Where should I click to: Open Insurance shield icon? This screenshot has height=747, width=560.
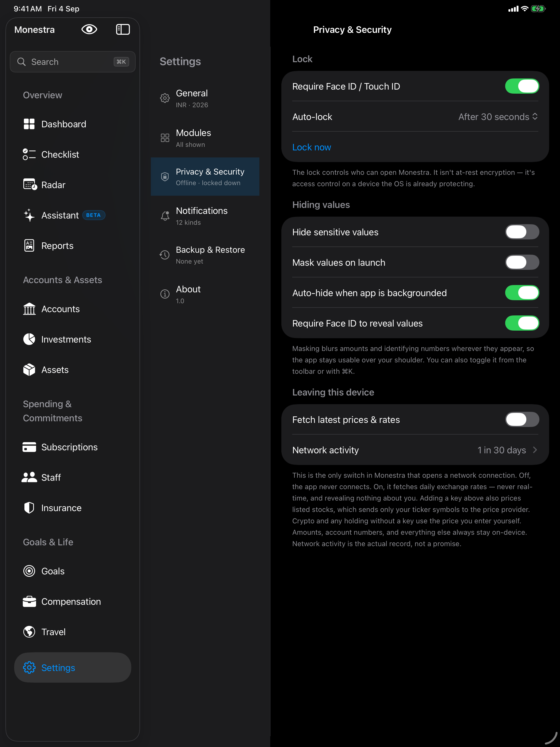tap(29, 508)
